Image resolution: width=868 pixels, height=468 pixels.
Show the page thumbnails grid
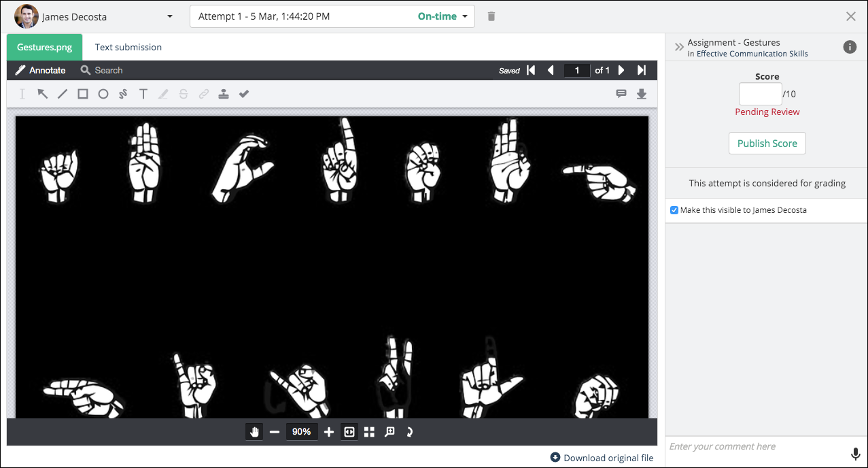tap(369, 432)
